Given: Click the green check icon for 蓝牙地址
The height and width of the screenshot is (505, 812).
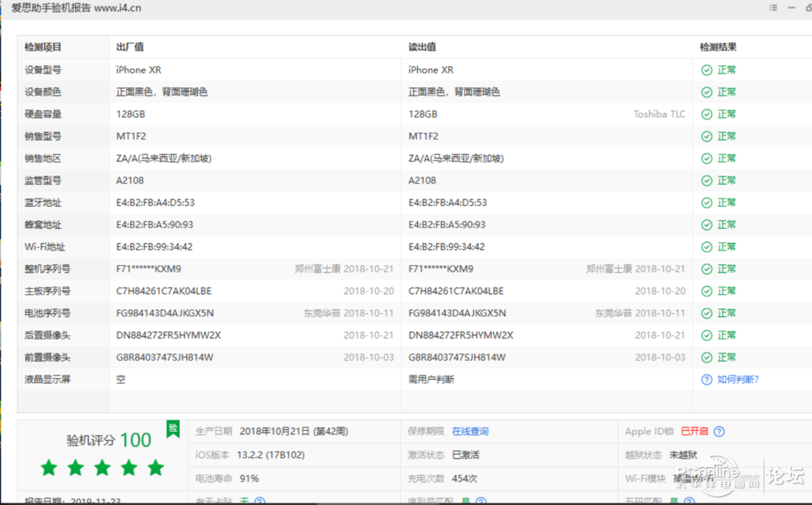Looking at the screenshot, I should tap(706, 203).
